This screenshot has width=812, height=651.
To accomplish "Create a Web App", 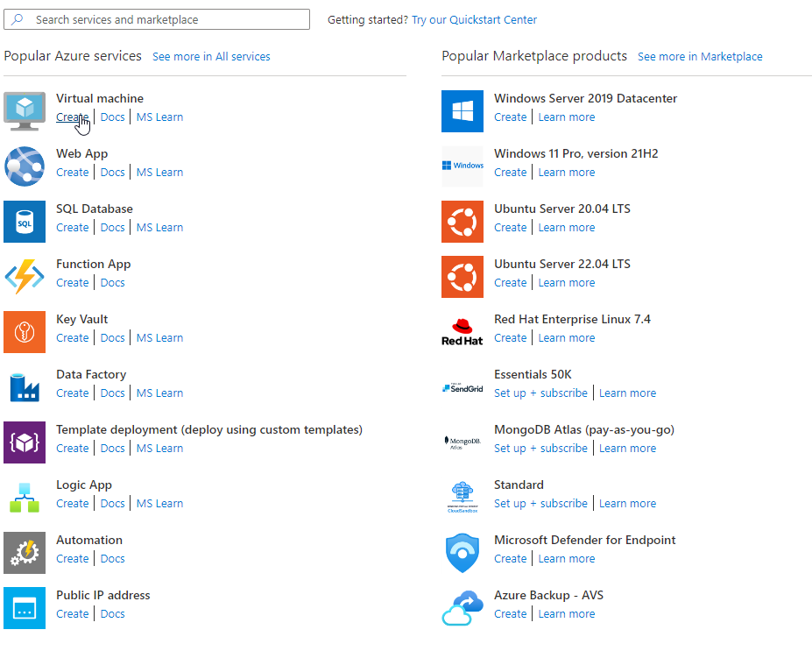I will coord(73,173).
